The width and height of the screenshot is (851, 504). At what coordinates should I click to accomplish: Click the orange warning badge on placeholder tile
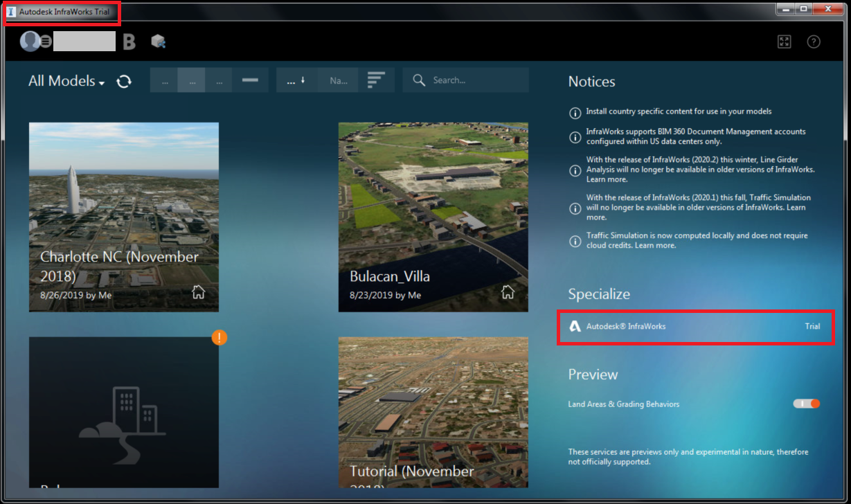click(x=220, y=337)
